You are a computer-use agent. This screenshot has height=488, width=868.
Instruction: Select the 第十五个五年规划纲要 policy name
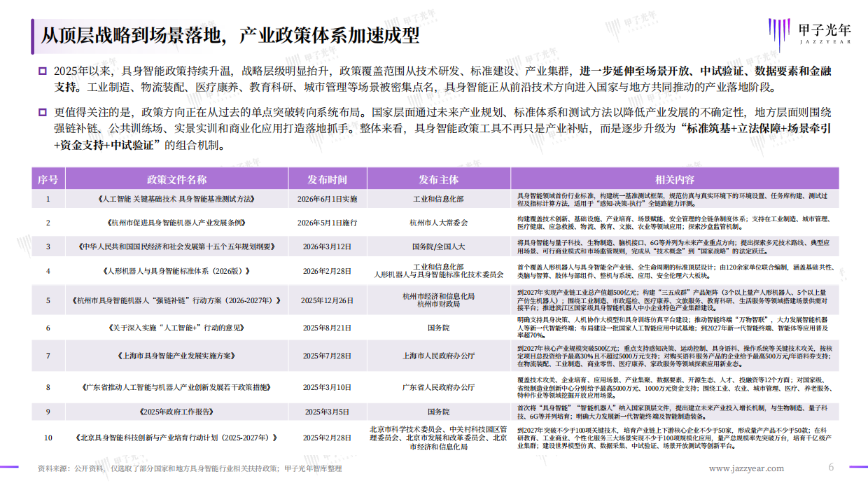[177, 246]
